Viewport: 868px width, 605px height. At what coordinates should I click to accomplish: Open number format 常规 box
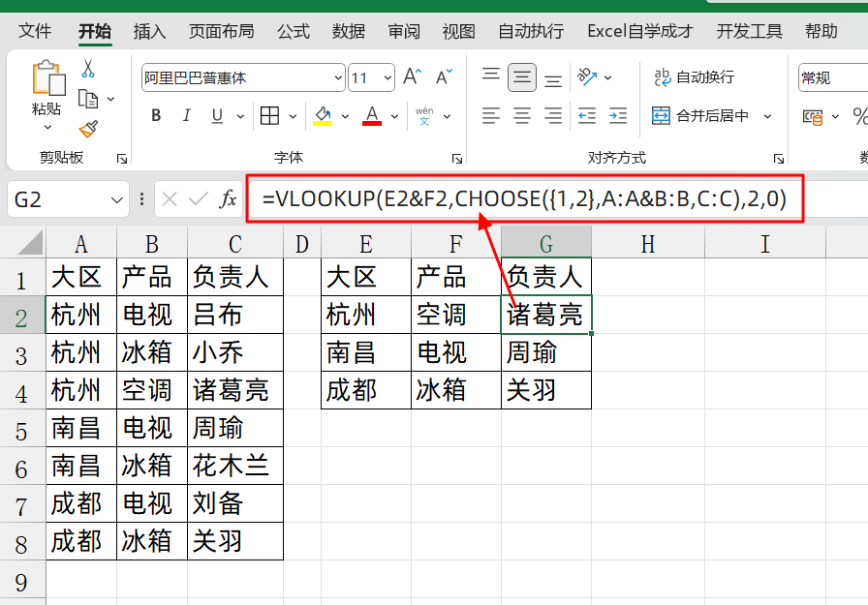[832, 78]
